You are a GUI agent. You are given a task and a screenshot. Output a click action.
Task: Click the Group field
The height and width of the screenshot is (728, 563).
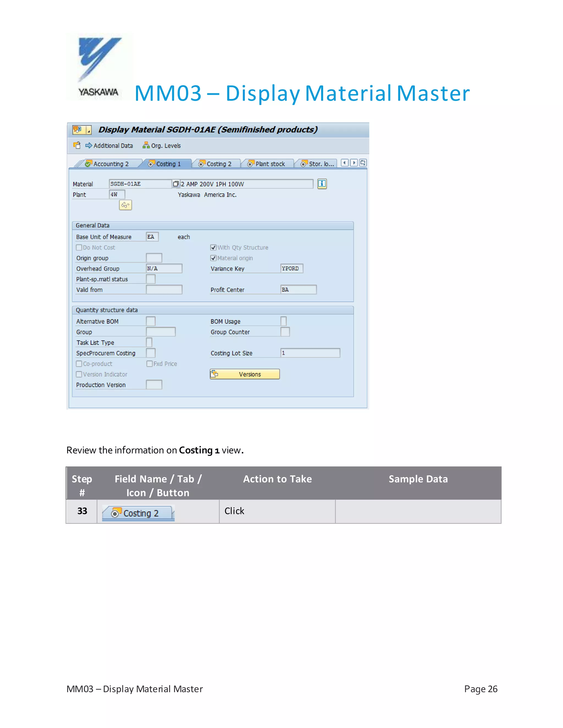pos(161,332)
